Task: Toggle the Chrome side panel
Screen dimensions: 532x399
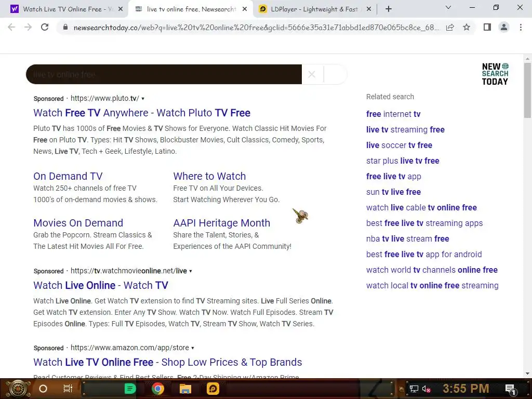Action: (487, 27)
